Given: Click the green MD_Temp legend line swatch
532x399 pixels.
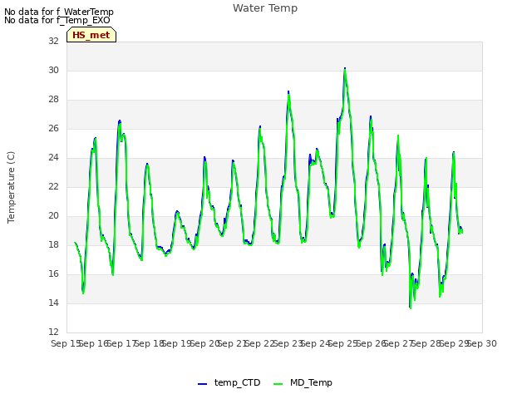Looking at the screenshot, I should pos(278,384).
